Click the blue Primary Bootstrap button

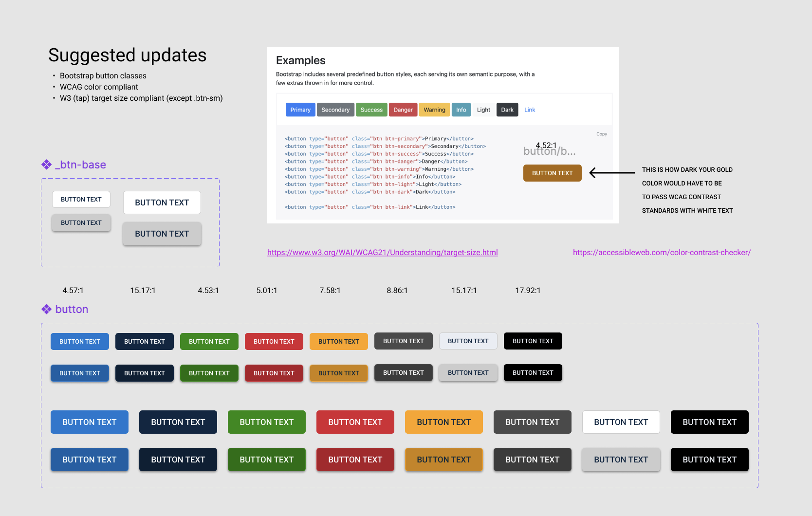(x=300, y=110)
